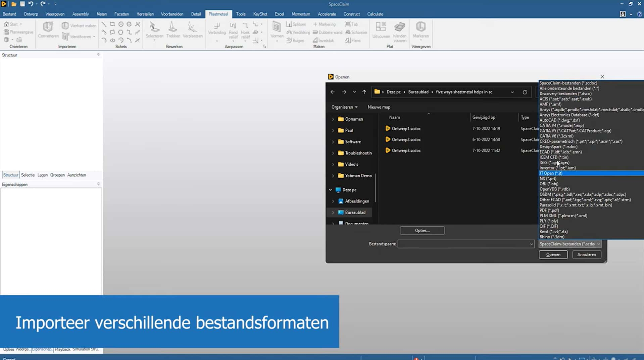
Task: Click the Tab tool in Maken
Action: point(351,24)
